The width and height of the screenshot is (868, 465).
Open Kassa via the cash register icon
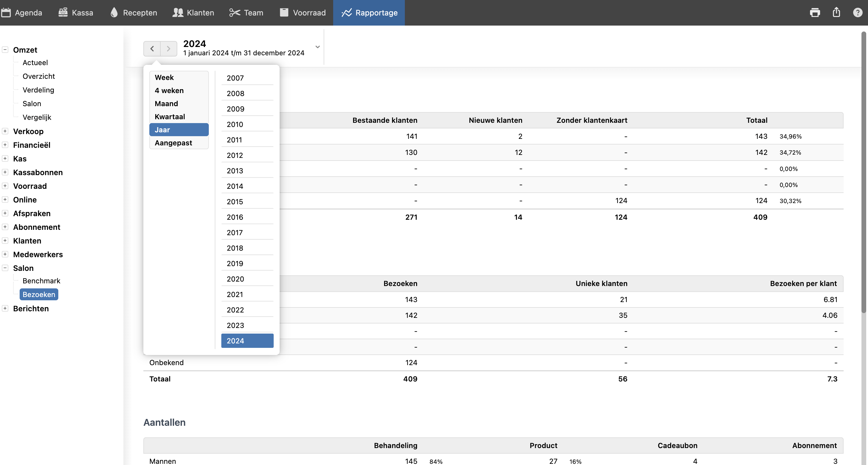pos(63,13)
